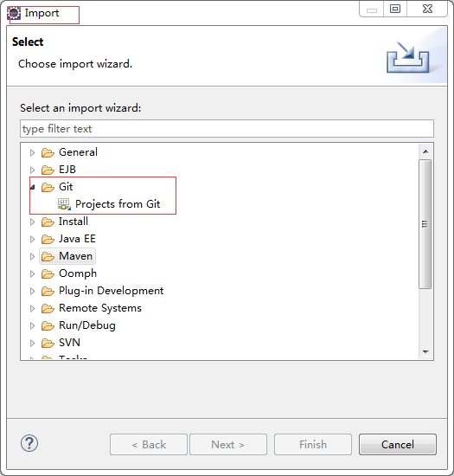Click the Eclipse icon in title bar
Image resolution: width=454 pixels, height=476 pixels.
[14, 13]
